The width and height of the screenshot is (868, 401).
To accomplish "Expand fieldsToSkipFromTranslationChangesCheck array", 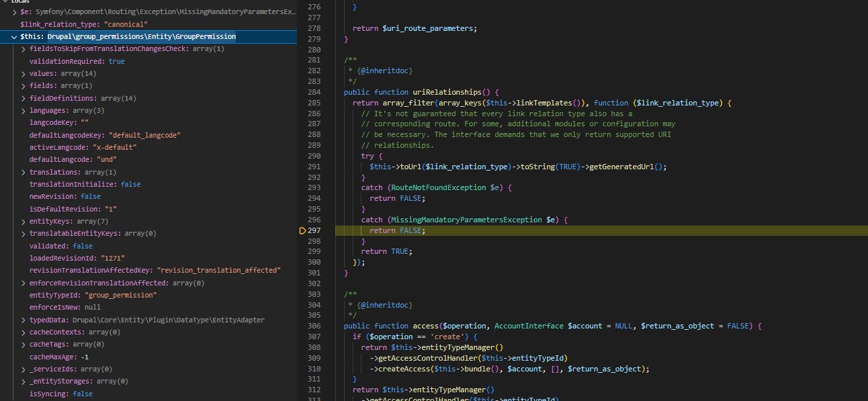I will click(x=24, y=49).
